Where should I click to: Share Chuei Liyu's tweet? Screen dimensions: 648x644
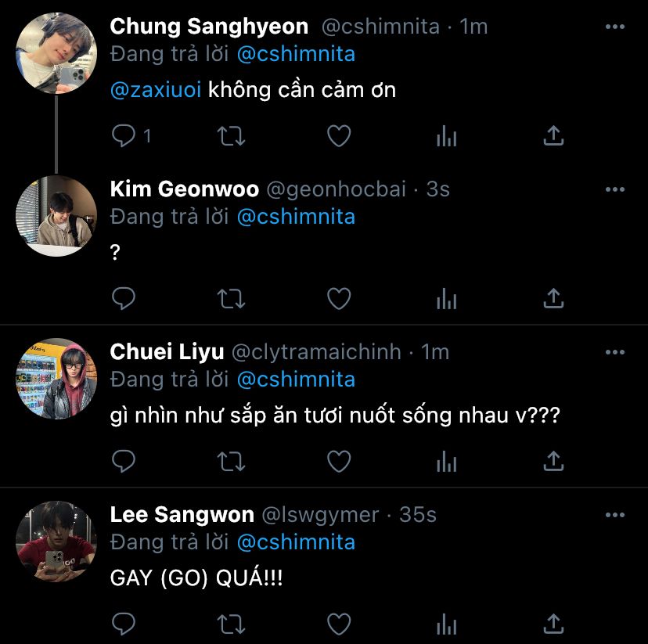pyautogui.click(x=553, y=461)
